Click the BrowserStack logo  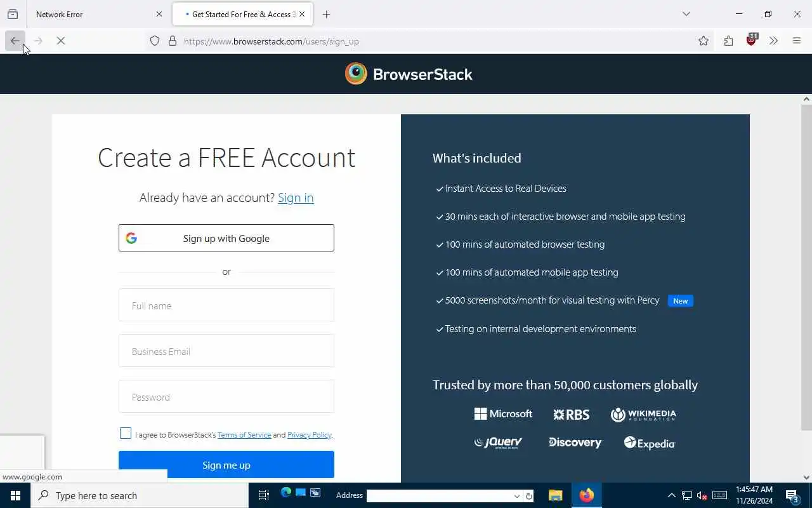(x=409, y=74)
